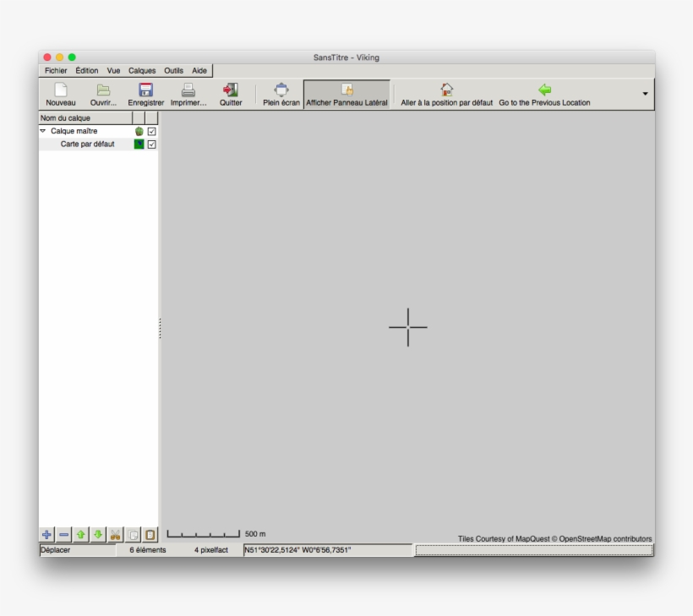The height and width of the screenshot is (616, 693).
Task: Toggle Calque maître visibility checkbox
Action: click(152, 132)
